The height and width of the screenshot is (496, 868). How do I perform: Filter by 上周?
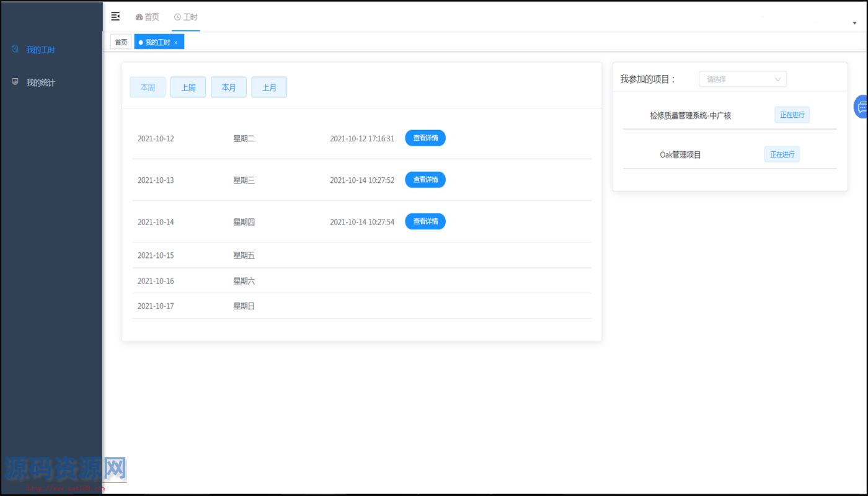(x=188, y=87)
